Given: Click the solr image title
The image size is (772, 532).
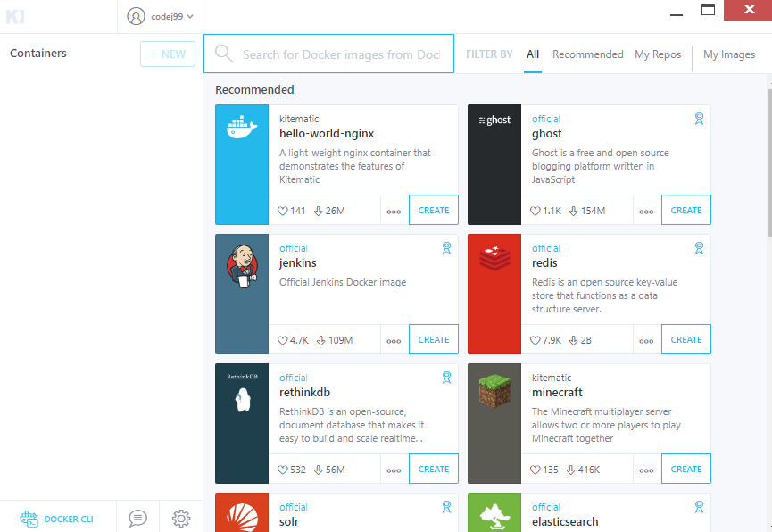Looking at the screenshot, I should coord(289,521).
